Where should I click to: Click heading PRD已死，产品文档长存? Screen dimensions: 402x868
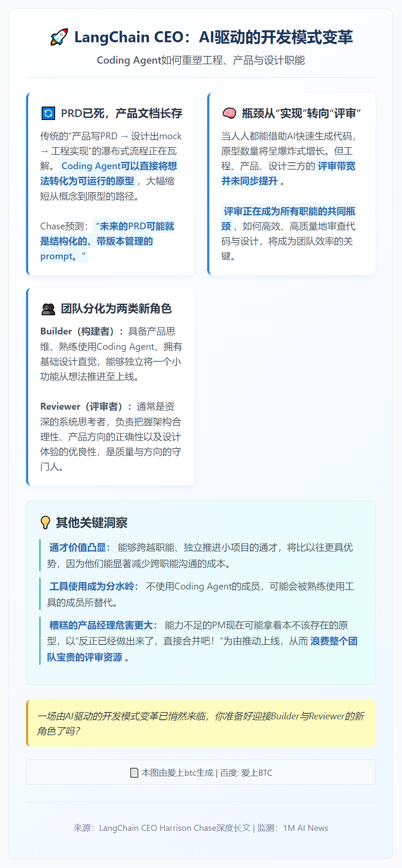121,113
